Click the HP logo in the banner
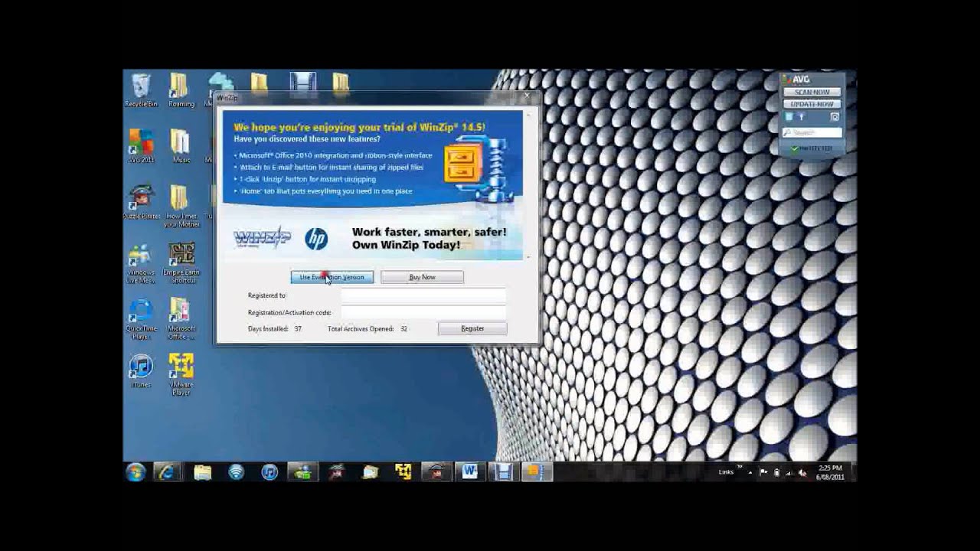Image resolution: width=980 pixels, height=551 pixels. point(316,239)
